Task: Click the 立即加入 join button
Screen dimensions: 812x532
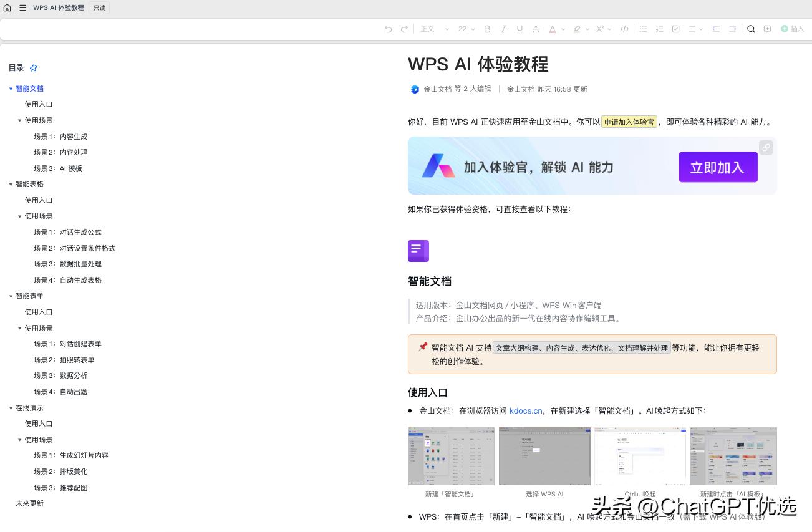Action: (x=718, y=167)
